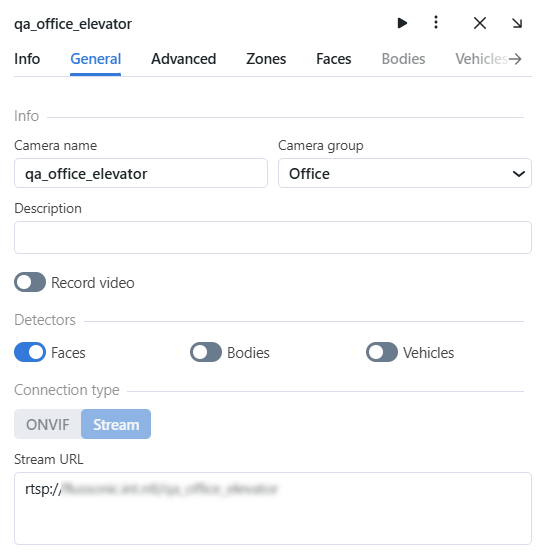
Task: Enable the Bodies detector
Action: click(x=206, y=352)
